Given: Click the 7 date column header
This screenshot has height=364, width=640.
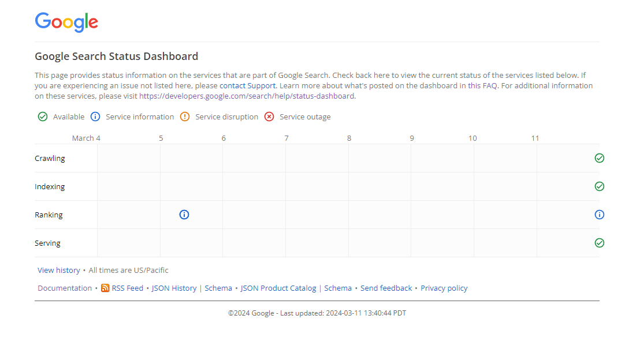Looking at the screenshot, I should coord(286,138).
